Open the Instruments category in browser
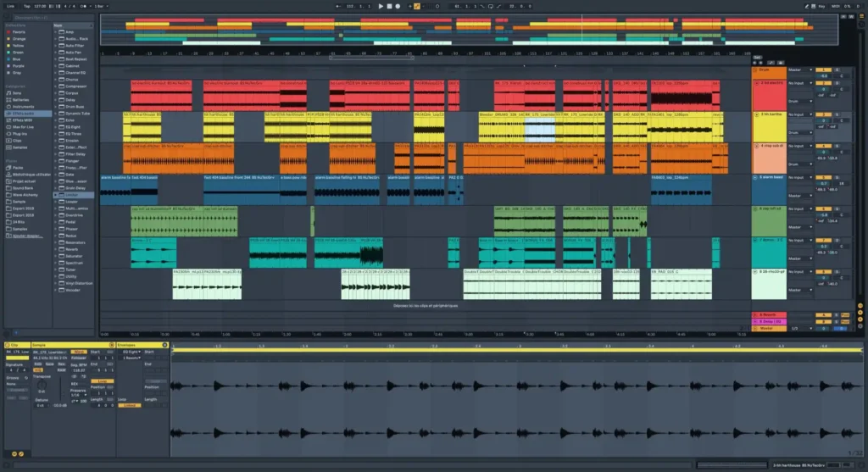868x472 pixels. point(23,106)
